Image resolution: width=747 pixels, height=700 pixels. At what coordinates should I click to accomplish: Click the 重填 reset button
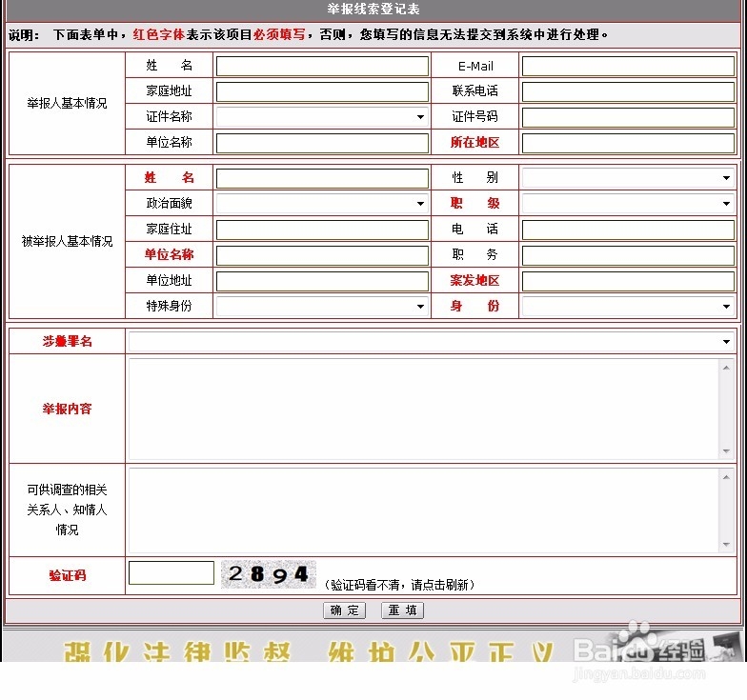[x=402, y=610]
